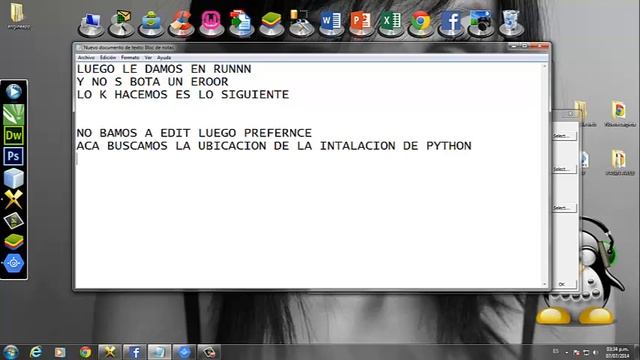Click the empty line below the PYTHON line
640x360 pixels.
[x=308, y=159]
